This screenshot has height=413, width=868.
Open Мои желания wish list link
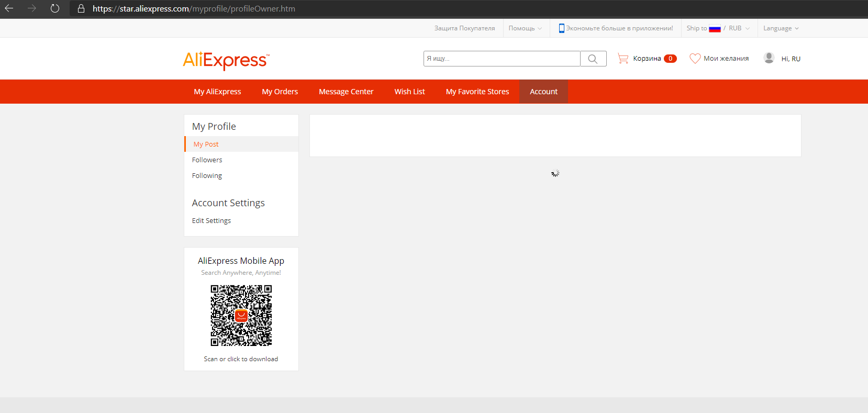726,59
